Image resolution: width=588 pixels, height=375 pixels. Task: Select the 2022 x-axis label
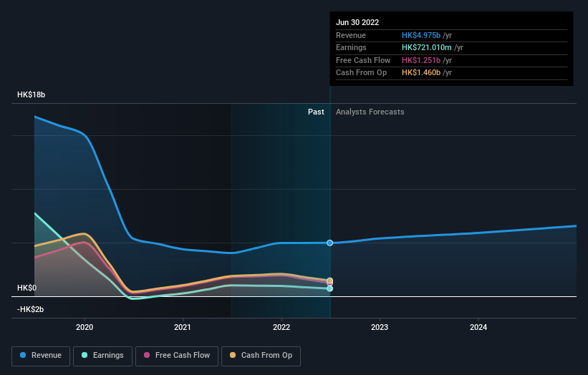281,327
